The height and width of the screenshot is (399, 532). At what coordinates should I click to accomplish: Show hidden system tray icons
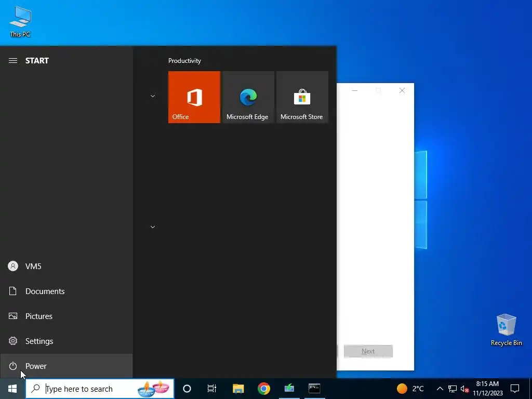pyautogui.click(x=440, y=389)
